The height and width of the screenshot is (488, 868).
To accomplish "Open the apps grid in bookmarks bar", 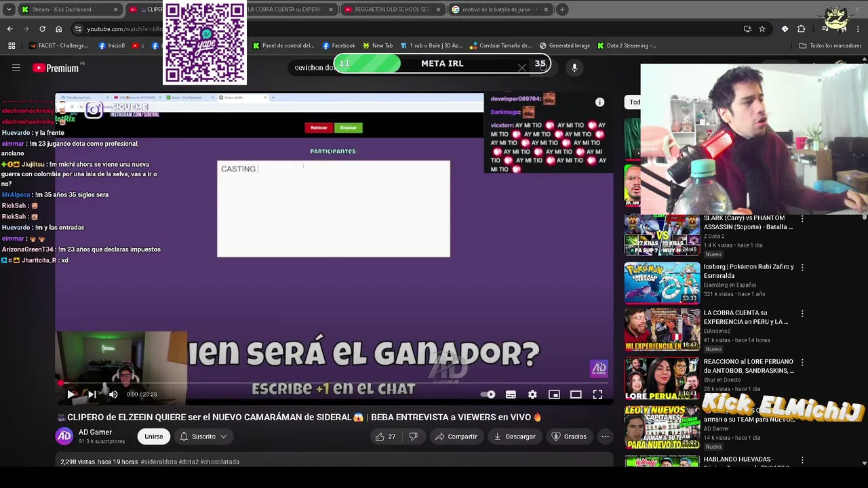I will (x=12, y=45).
